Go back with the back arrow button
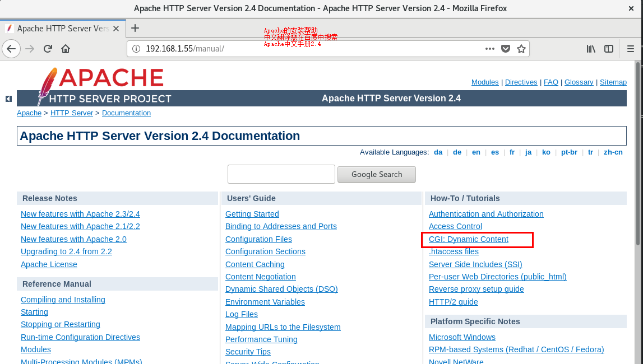 coord(11,49)
